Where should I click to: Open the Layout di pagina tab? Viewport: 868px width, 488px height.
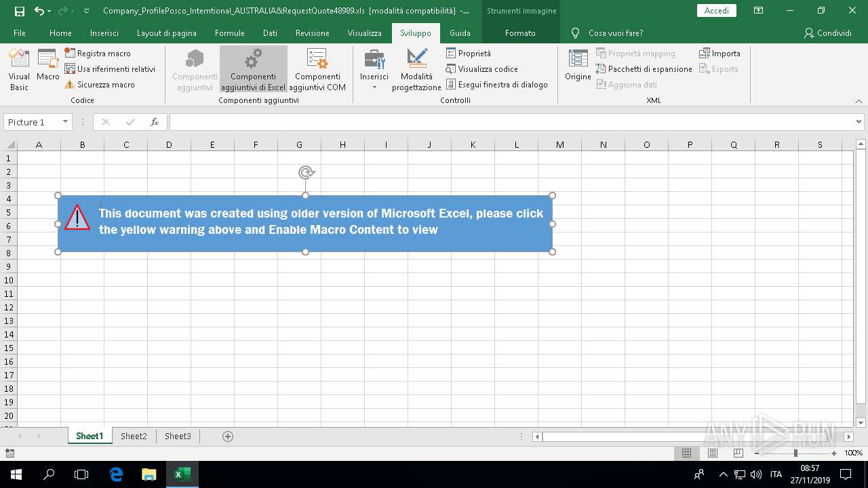(167, 33)
